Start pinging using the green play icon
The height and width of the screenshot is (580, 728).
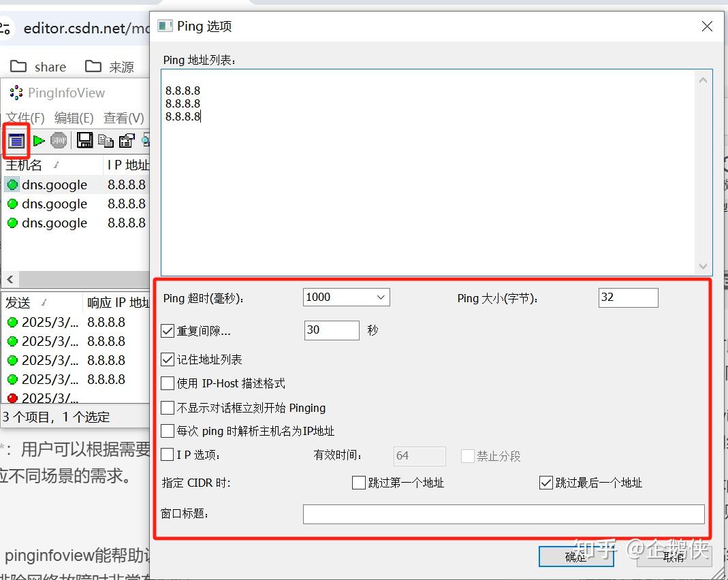(x=38, y=140)
